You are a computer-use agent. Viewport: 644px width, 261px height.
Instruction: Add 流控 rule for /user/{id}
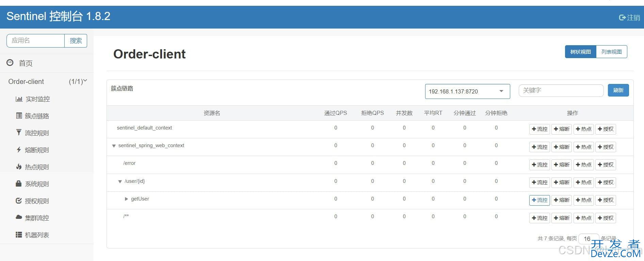pyautogui.click(x=540, y=182)
